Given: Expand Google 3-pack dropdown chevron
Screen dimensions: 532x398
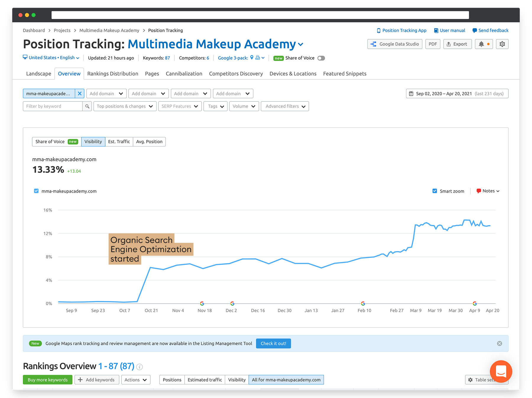Looking at the screenshot, I should pyautogui.click(x=263, y=58).
